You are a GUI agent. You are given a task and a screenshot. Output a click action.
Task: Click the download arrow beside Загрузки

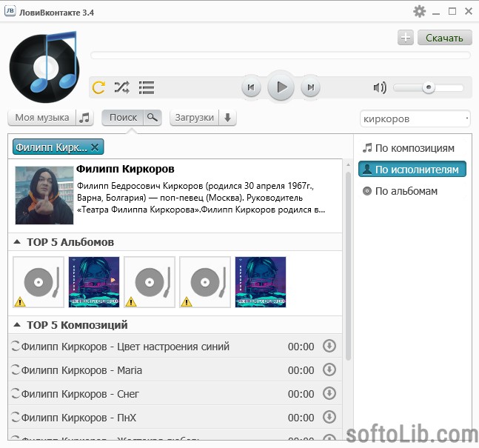227,118
